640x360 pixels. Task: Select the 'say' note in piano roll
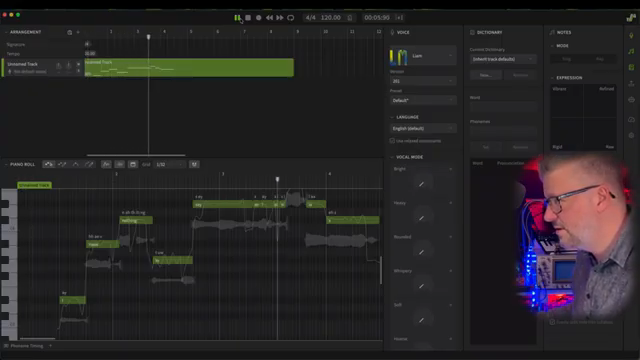coord(222,204)
